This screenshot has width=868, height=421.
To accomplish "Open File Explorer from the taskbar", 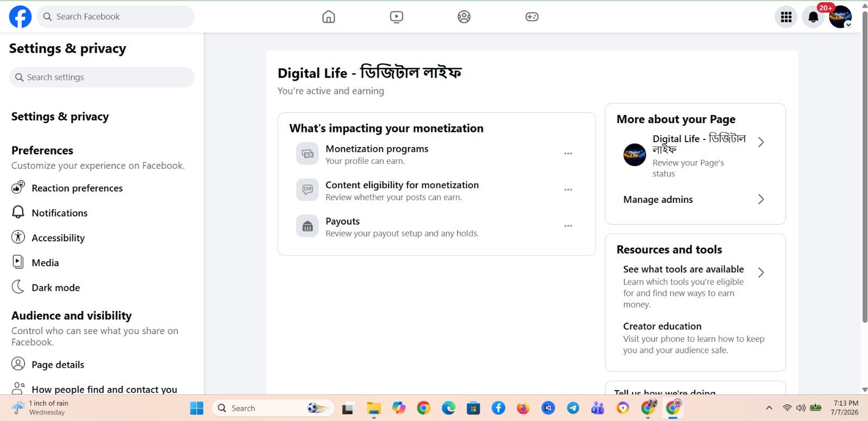I will pos(374,409).
